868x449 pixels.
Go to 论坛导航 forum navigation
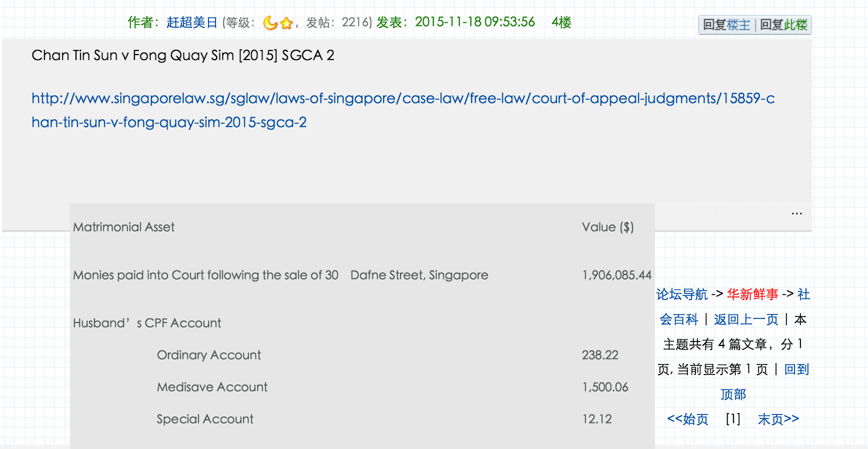[x=681, y=294]
